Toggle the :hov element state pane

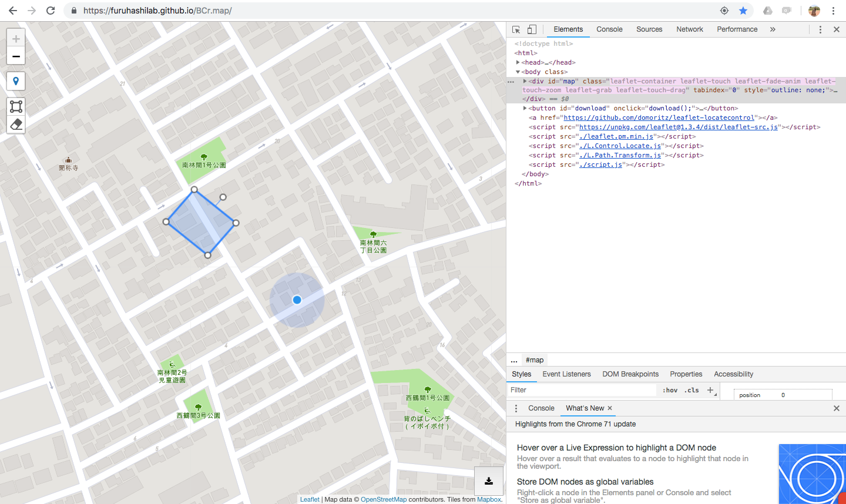[670, 390]
